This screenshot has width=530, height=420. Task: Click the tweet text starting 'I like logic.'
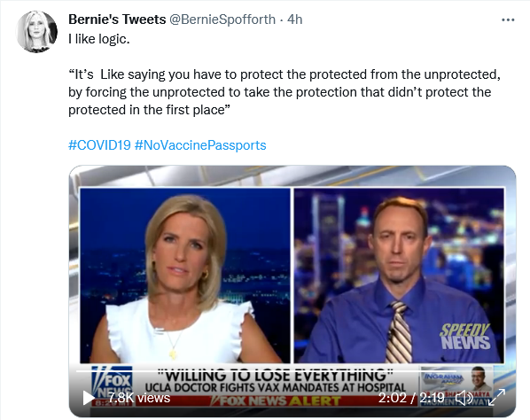pyautogui.click(x=99, y=39)
